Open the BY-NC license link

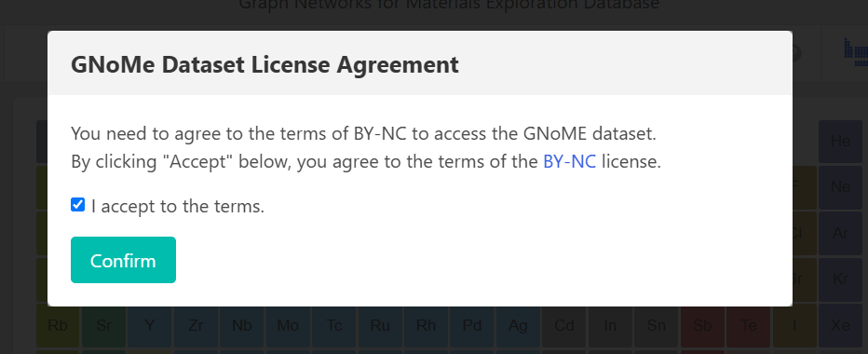tap(570, 162)
